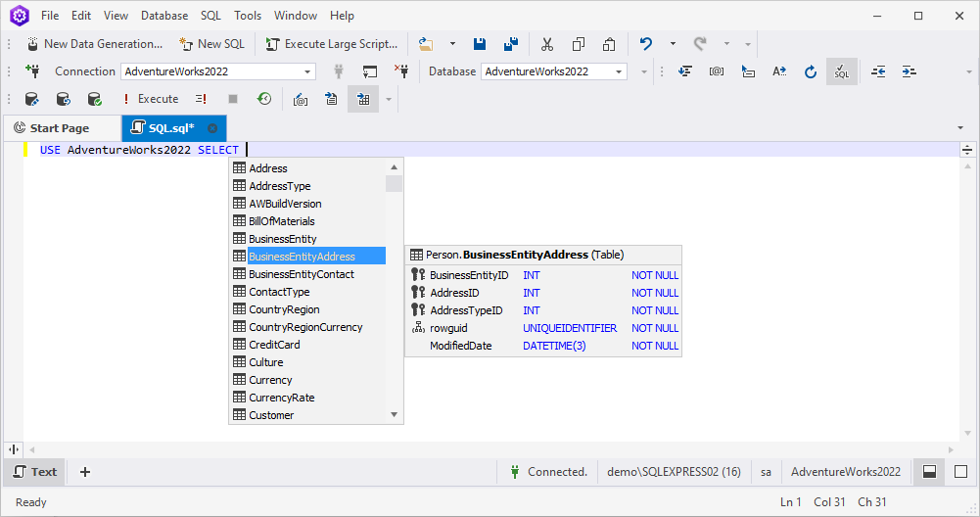Undo the last action
Viewport: 980px width, 517px height.
point(645,44)
